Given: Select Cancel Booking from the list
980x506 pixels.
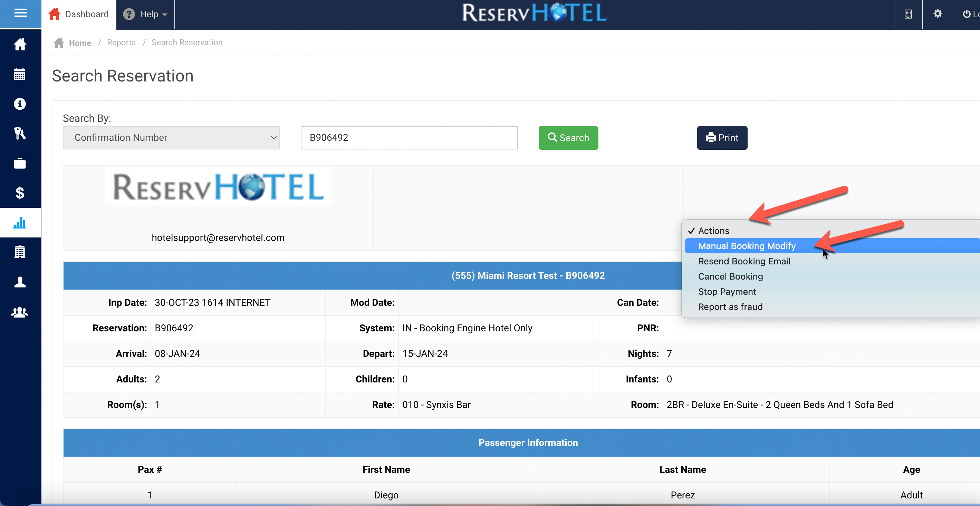Looking at the screenshot, I should coord(730,276).
